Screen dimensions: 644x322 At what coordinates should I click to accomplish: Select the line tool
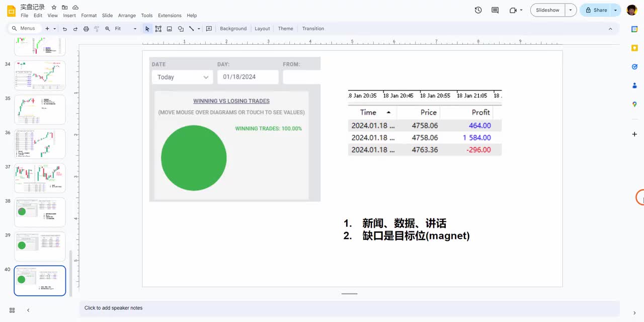[191, 29]
